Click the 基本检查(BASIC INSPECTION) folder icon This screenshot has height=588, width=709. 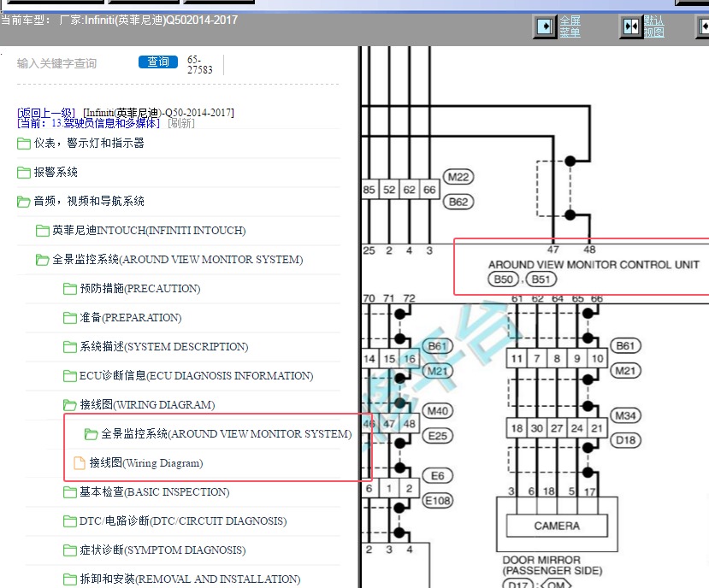click(x=70, y=492)
